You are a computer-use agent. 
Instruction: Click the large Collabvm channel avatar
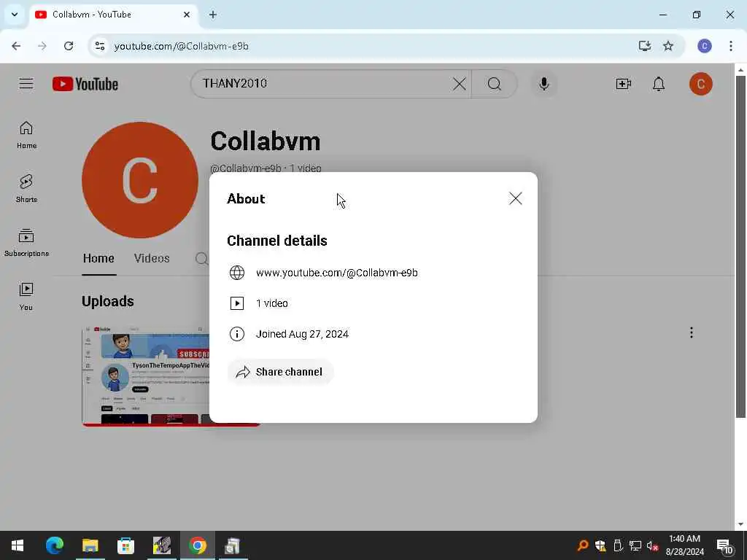point(140,180)
